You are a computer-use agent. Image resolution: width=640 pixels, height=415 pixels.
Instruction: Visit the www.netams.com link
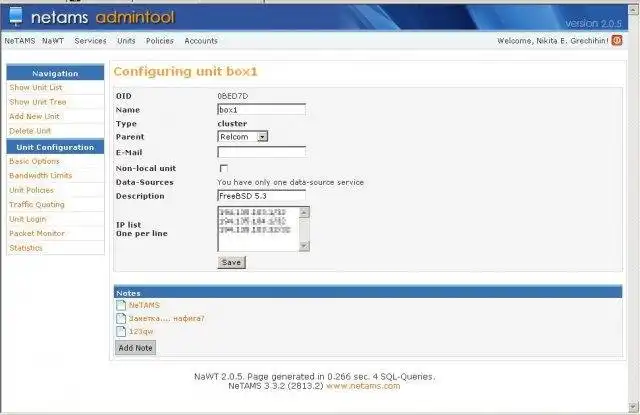363,386
